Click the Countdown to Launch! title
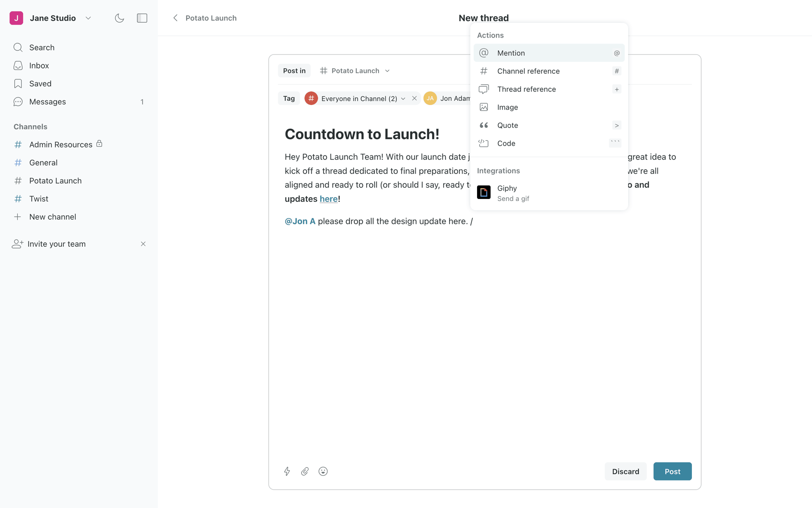The width and height of the screenshot is (812, 508). pyautogui.click(x=362, y=134)
